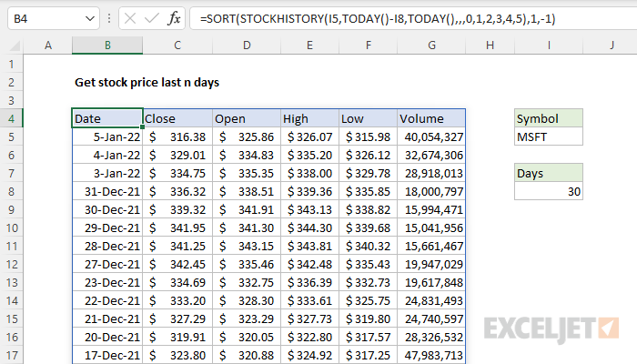Screen dimensions: 637x364
Task: Select the Date header cell
Action: coord(107,118)
